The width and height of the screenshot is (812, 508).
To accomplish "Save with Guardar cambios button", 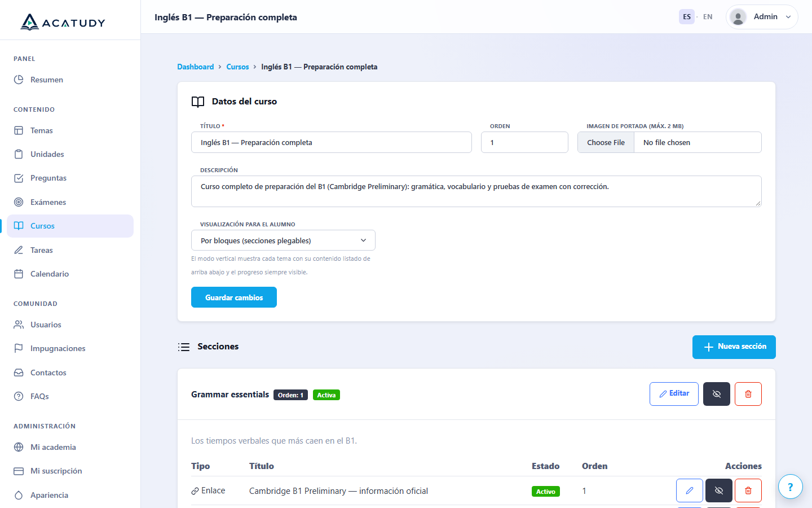I will pos(234,297).
